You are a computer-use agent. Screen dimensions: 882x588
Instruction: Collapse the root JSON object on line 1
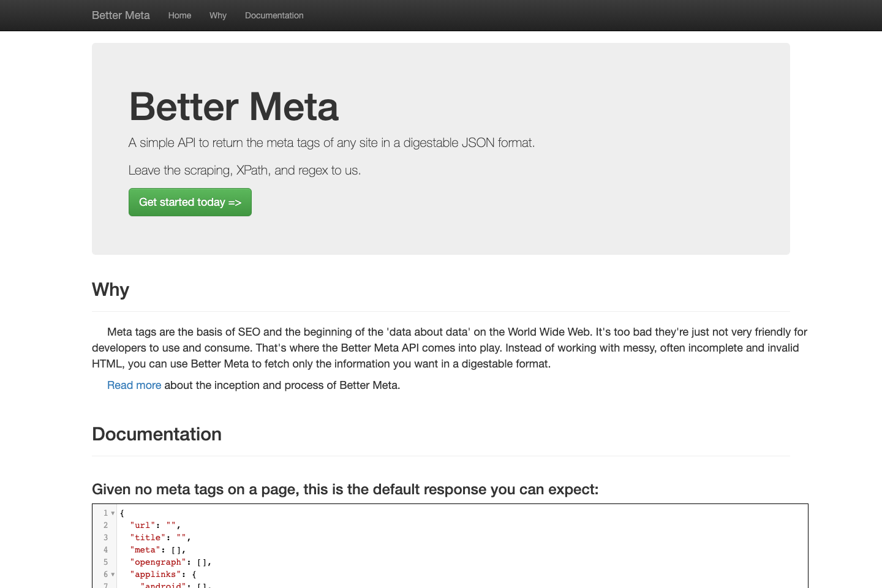click(112, 513)
